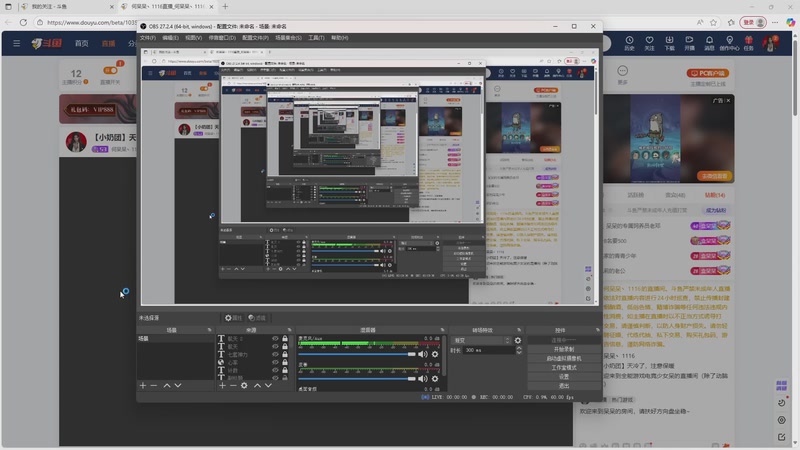Open Douyu 历史 history icon
Viewport: 800px width, 450px height.
coord(629,43)
